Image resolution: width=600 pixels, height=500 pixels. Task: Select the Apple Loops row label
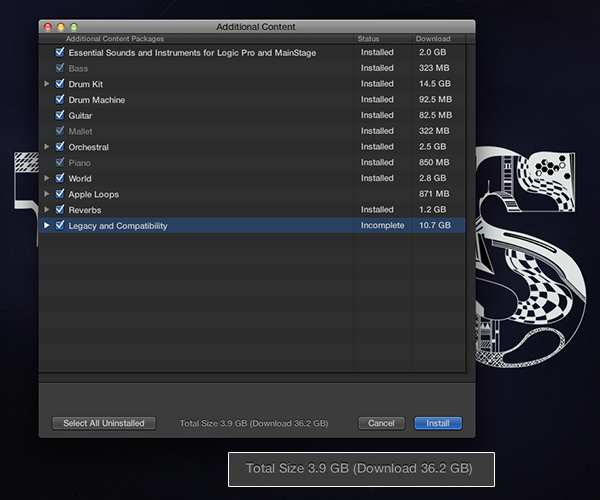tap(93, 194)
